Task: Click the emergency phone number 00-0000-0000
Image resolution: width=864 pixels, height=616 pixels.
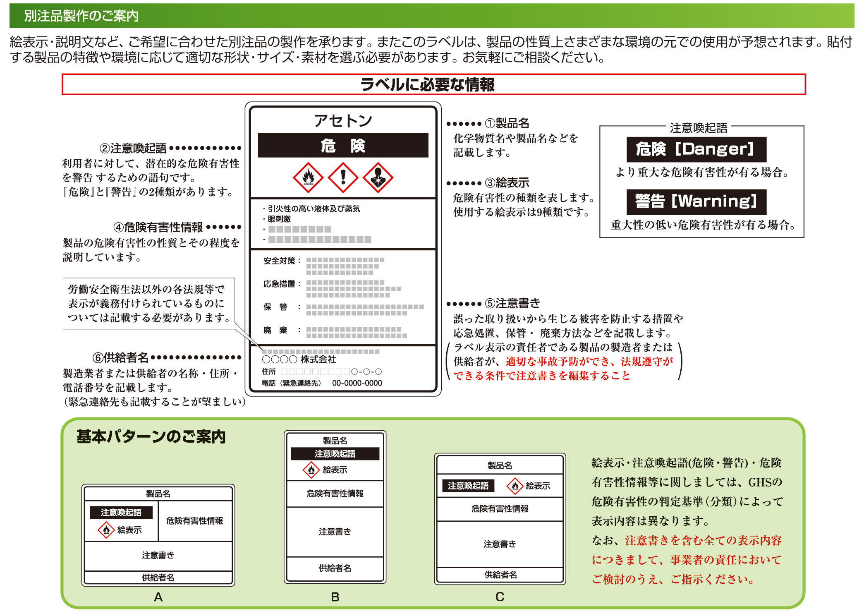Action: (357, 383)
